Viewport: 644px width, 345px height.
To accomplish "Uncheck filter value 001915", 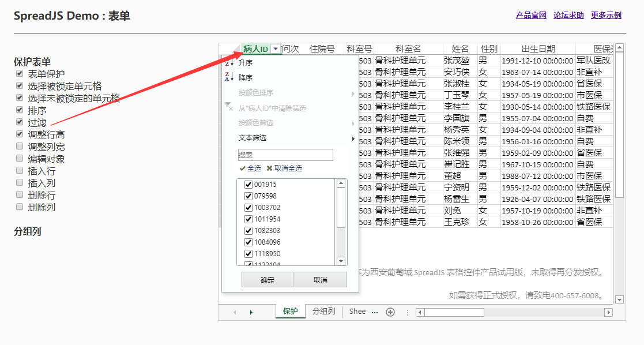I will click(x=248, y=184).
